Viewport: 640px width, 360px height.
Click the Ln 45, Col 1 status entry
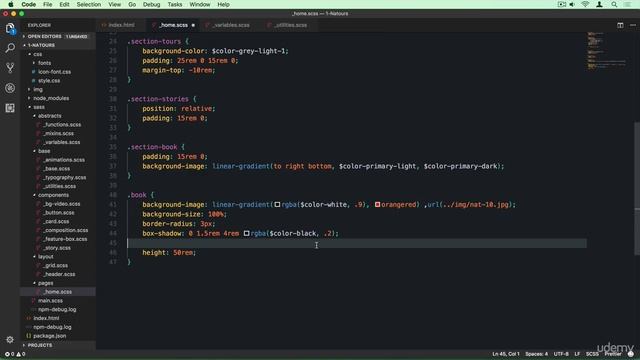coord(506,354)
